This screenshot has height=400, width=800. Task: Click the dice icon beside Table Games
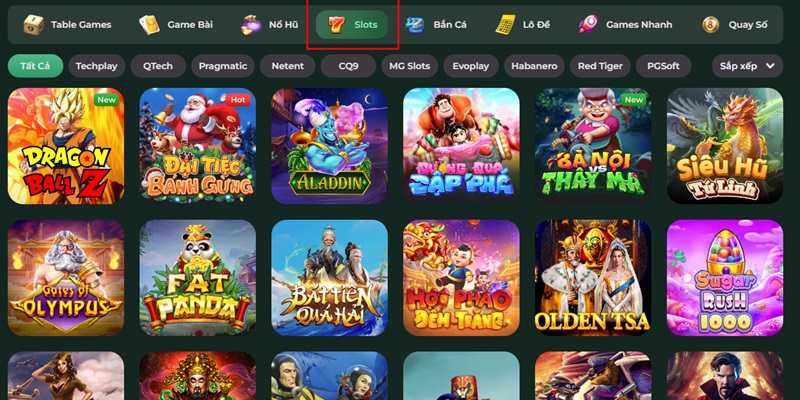click(x=34, y=24)
